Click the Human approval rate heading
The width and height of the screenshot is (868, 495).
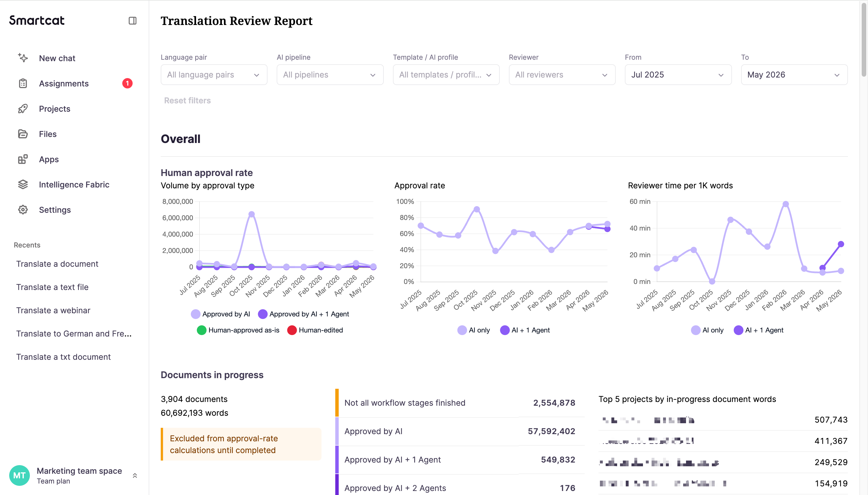point(207,173)
